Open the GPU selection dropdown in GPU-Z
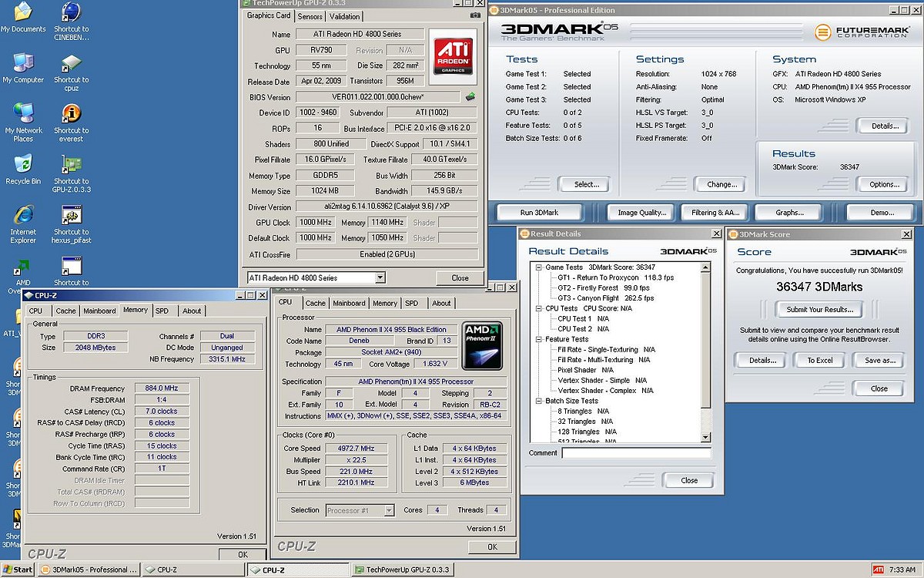The image size is (924, 578). pos(380,277)
